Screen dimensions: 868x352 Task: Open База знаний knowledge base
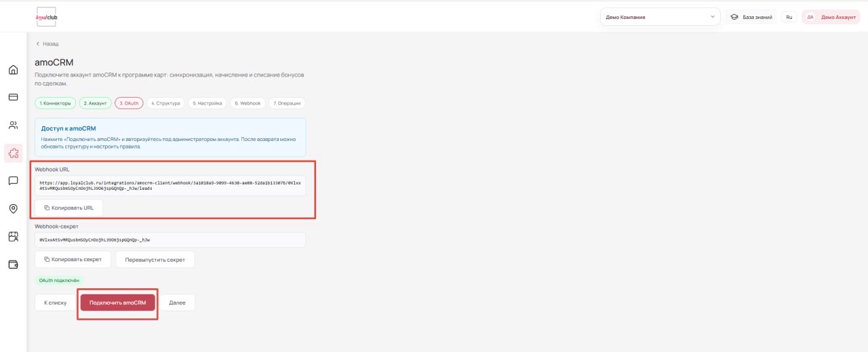751,17
